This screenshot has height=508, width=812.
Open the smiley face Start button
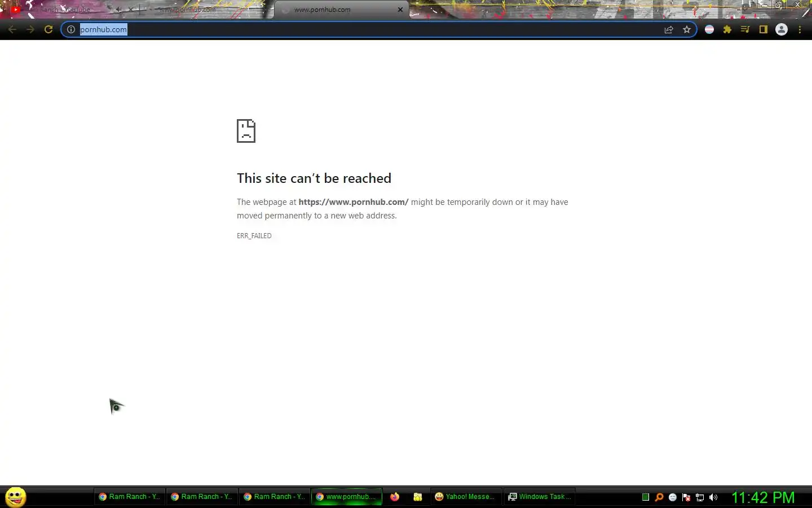point(16,497)
